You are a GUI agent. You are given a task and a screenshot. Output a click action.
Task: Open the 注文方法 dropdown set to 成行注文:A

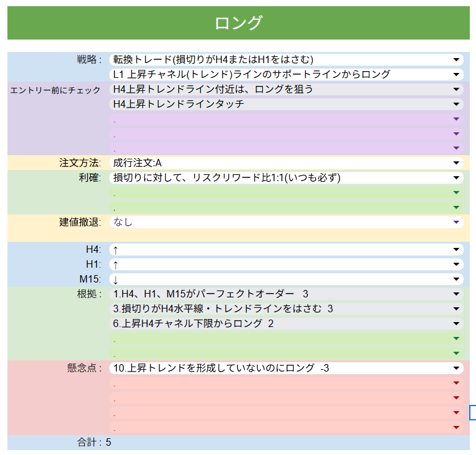tap(284, 163)
